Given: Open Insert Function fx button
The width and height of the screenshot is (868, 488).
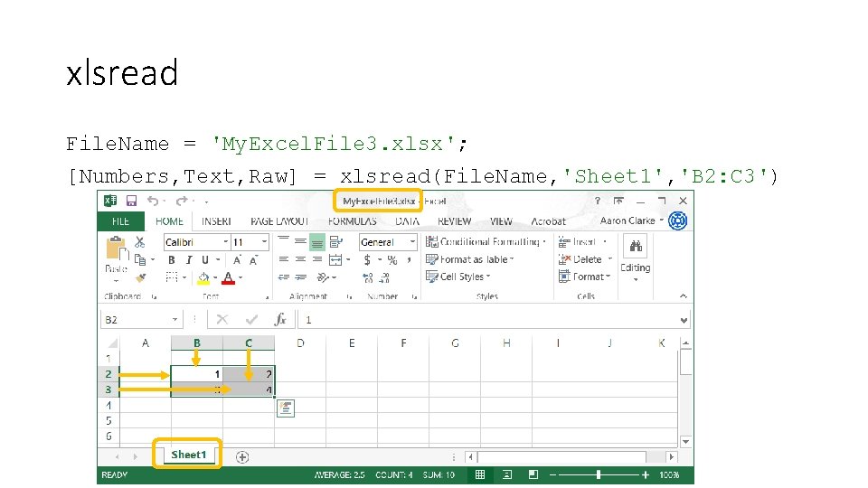Looking at the screenshot, I should coord(280,319).
